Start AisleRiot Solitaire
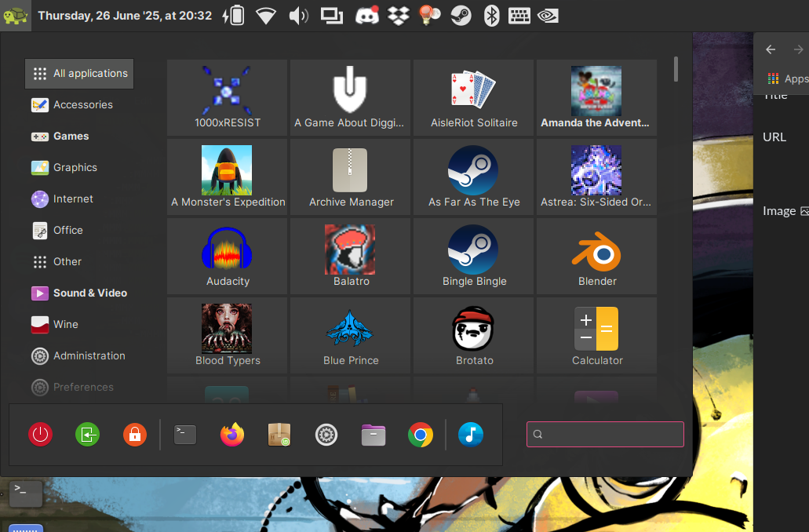809x532 pixels. pos(474,98)
